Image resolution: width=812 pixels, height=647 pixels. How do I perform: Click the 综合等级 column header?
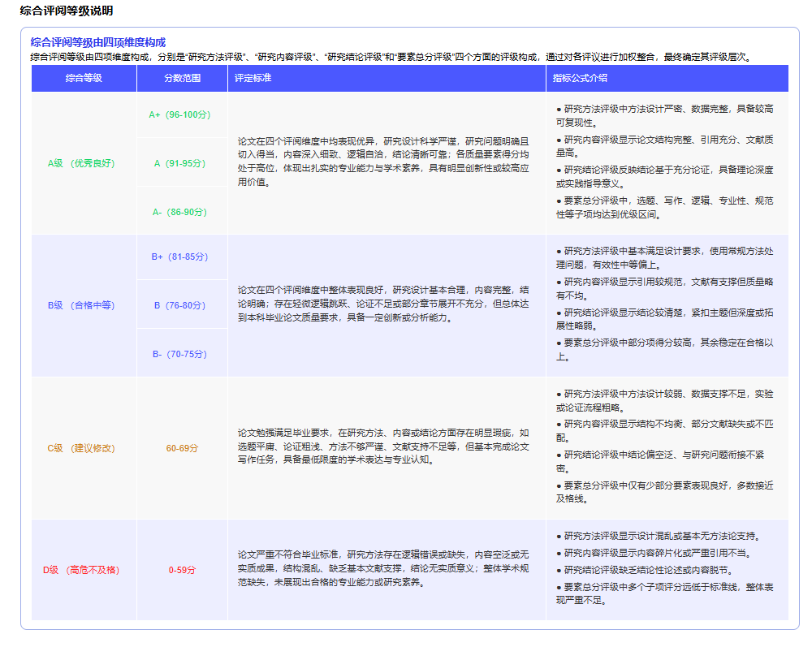(x=84, y=78)
